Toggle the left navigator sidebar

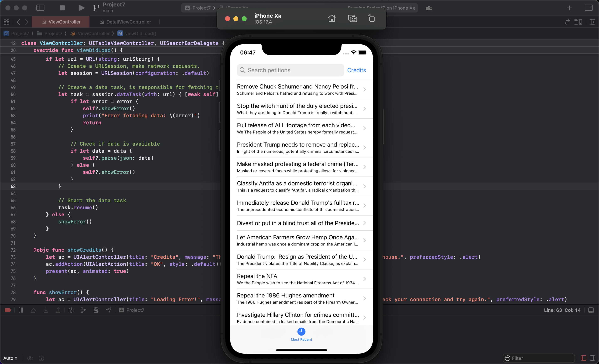pos(40,8)
